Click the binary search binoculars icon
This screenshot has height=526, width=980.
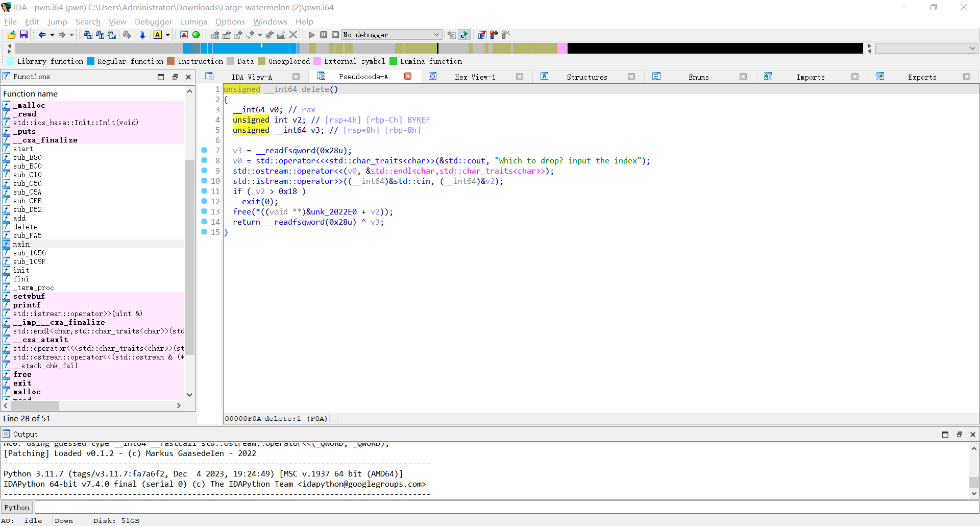coord(112,35)
